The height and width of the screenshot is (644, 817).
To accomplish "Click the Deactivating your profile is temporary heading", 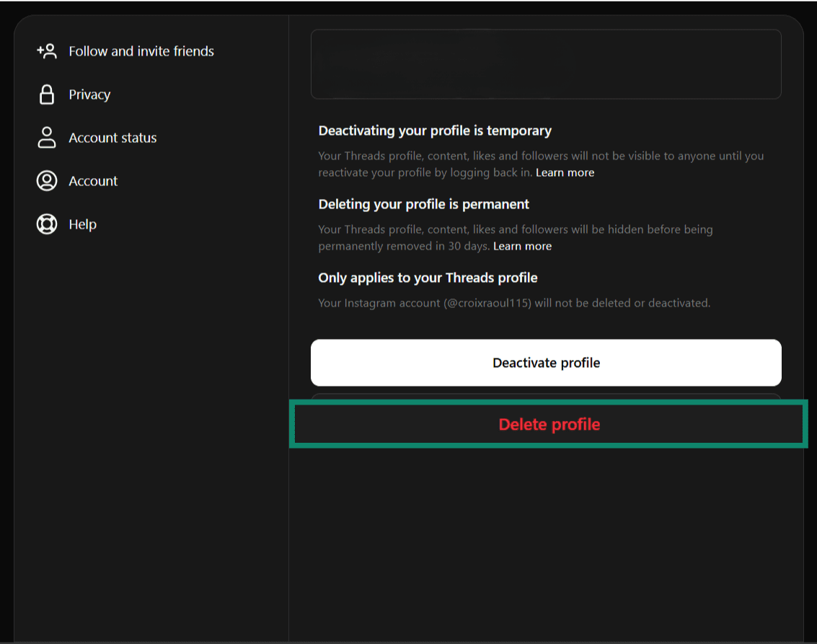I will (x=435, y=131).
